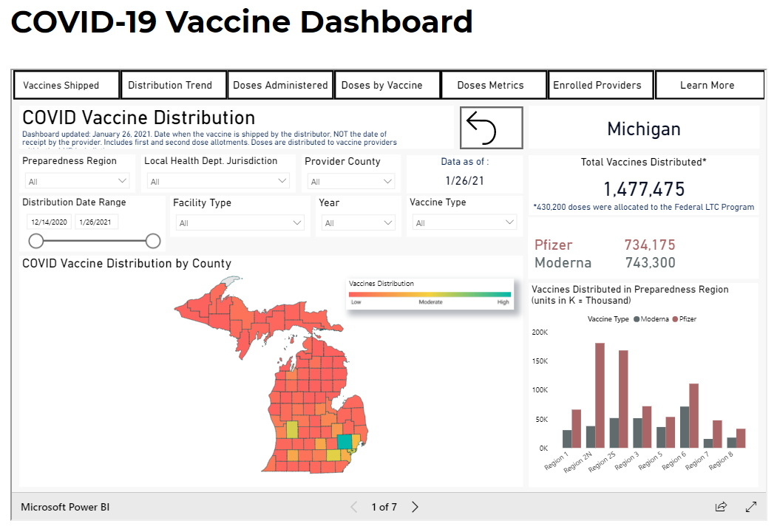Click the reset/back arrow icon

[x=491, y=127]
